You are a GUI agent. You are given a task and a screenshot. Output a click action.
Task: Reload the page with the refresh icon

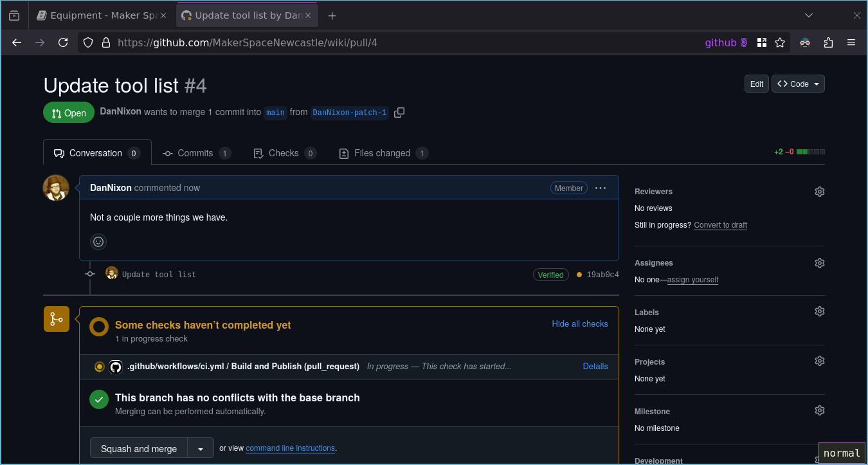pos(63,42)
